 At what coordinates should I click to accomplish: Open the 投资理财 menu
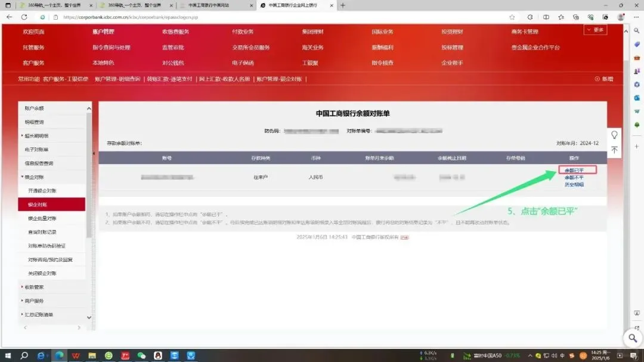click(452, 32)
